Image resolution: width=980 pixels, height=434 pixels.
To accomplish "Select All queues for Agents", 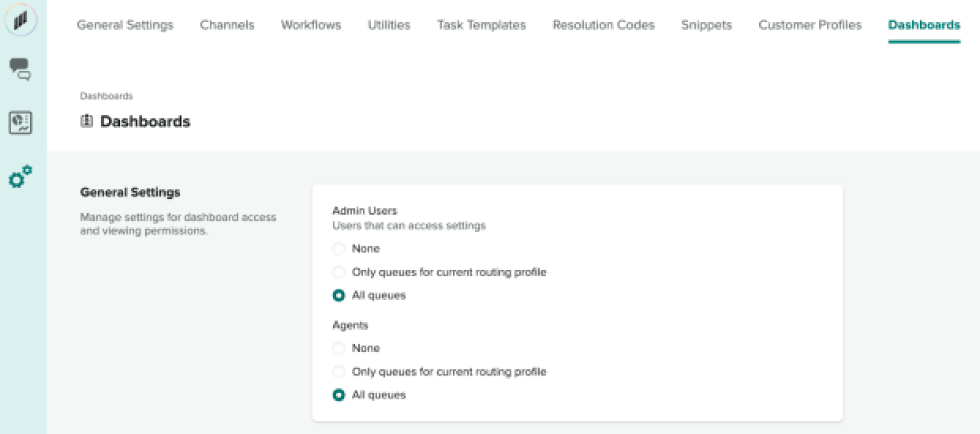I will [x=339, y=395].
